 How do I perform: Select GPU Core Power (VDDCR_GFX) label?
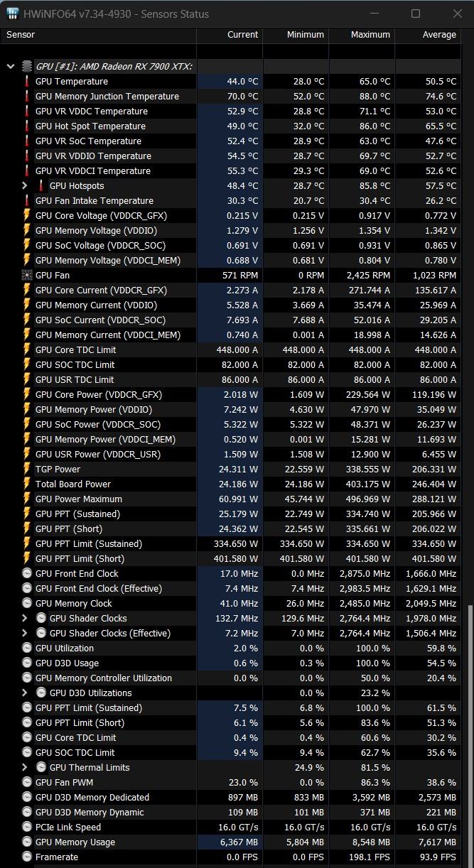coord(99,394)
